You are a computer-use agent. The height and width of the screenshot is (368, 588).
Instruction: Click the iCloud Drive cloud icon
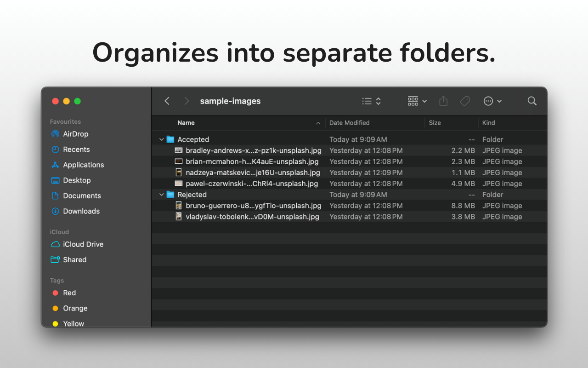tap(55, 244)
